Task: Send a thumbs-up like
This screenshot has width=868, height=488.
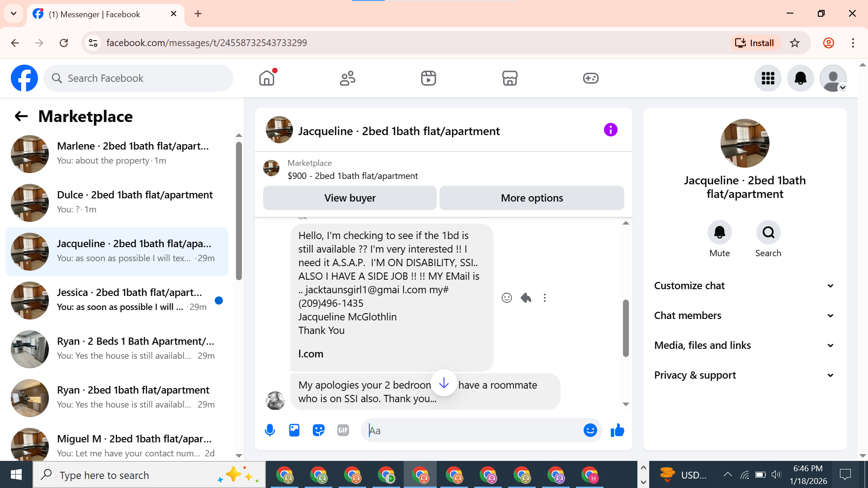Action: point(617,430)
